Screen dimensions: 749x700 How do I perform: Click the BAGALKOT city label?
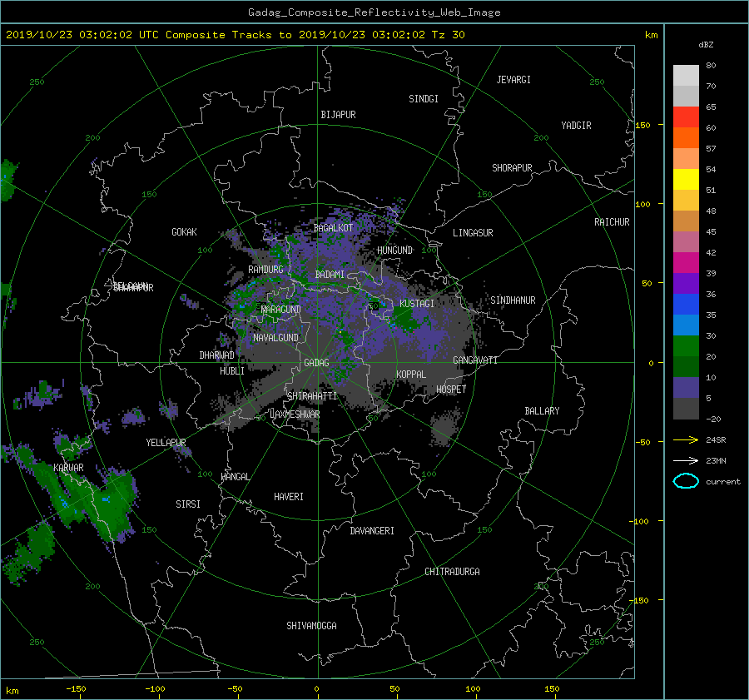(x=333, y=228)
